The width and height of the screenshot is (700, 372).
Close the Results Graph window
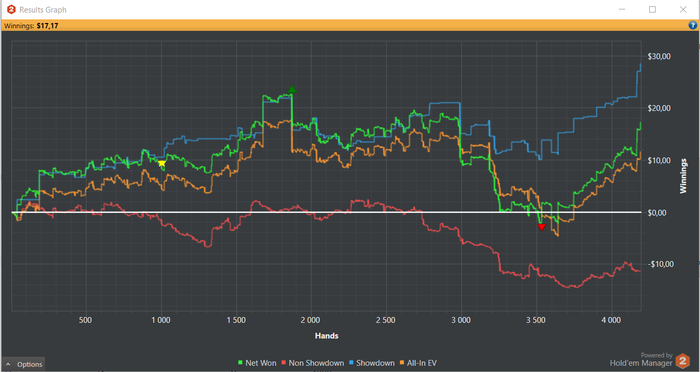click(683, 9)
